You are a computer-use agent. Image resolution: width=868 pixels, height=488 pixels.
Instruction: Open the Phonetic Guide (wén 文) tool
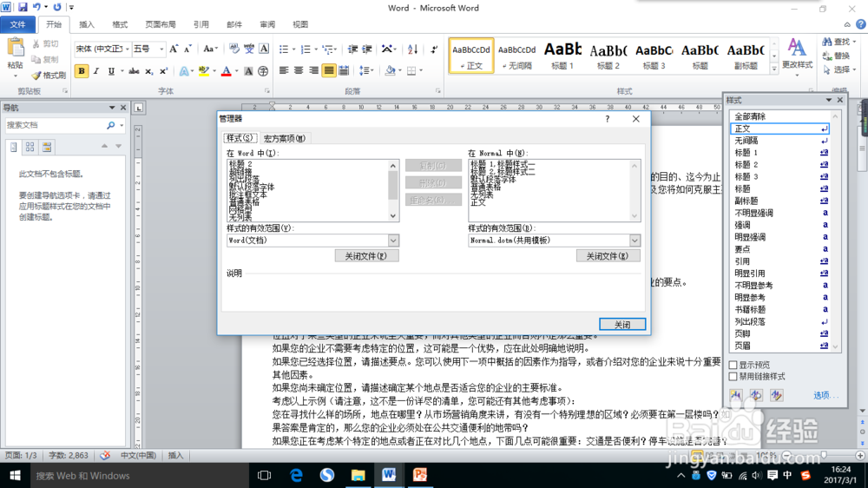click(x=249, y=49)
